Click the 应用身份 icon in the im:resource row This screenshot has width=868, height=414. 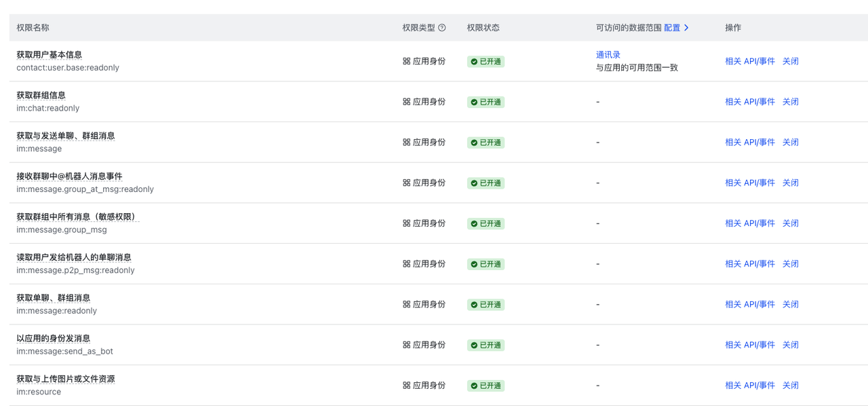point(406,385)
